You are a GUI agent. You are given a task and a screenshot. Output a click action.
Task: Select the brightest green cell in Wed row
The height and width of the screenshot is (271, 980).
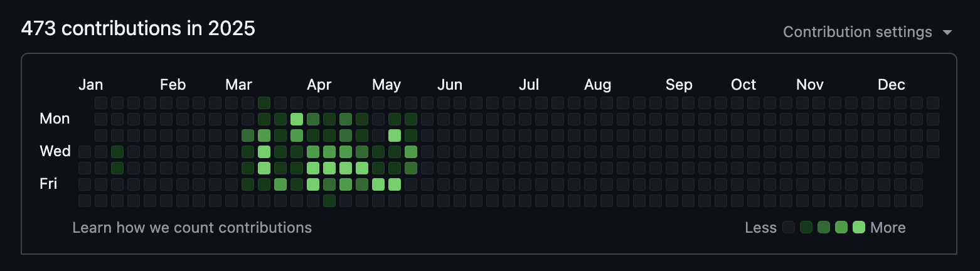pyautogui.click(x=264, y=151)
